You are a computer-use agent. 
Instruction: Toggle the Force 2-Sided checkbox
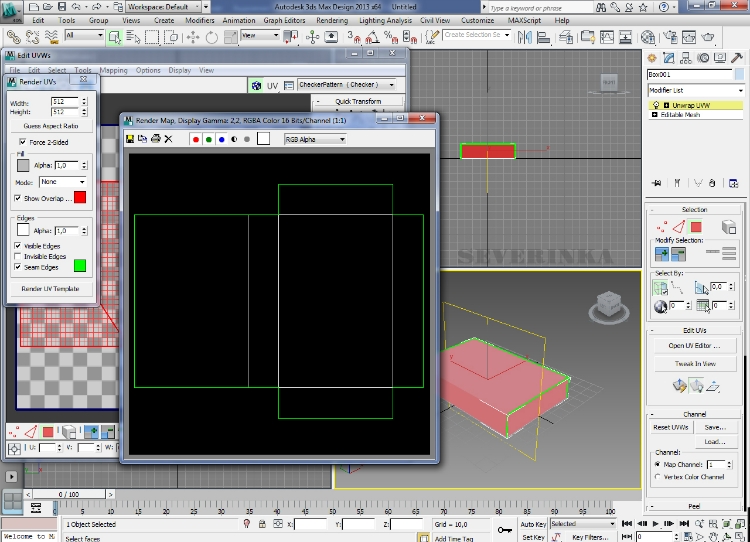click(22, 142)
